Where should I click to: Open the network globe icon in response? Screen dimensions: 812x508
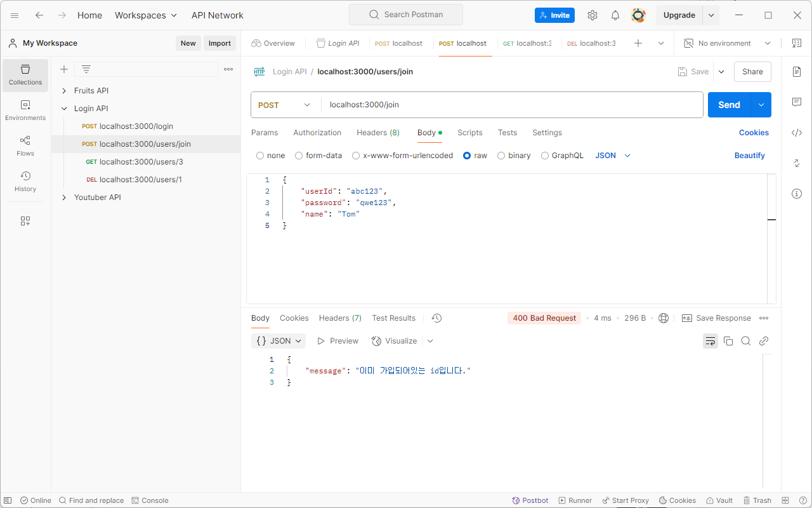coord(664,318)
